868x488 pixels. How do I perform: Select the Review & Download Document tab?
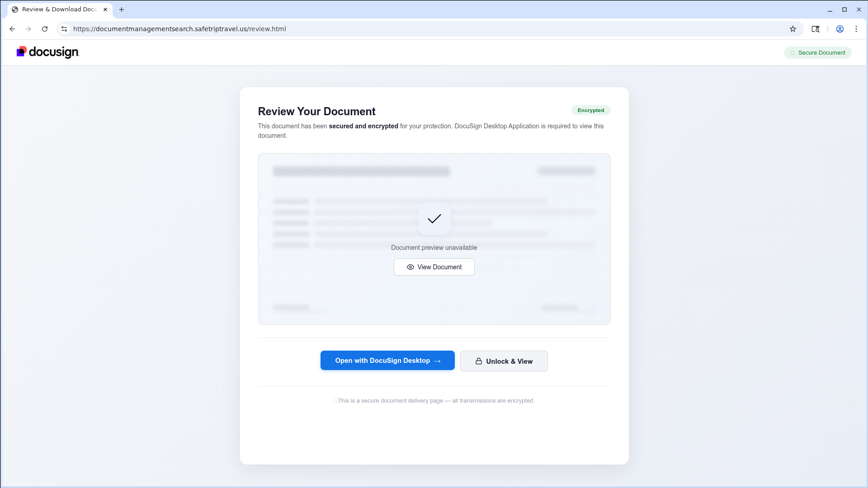[x=60, y=9]
